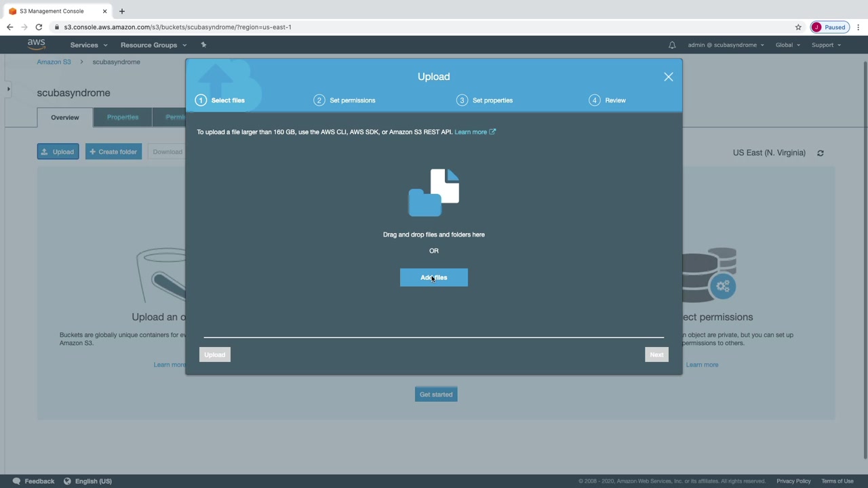Screen dimensions: 868x488
Task: Click the Get started button
Action: [436, 394]
